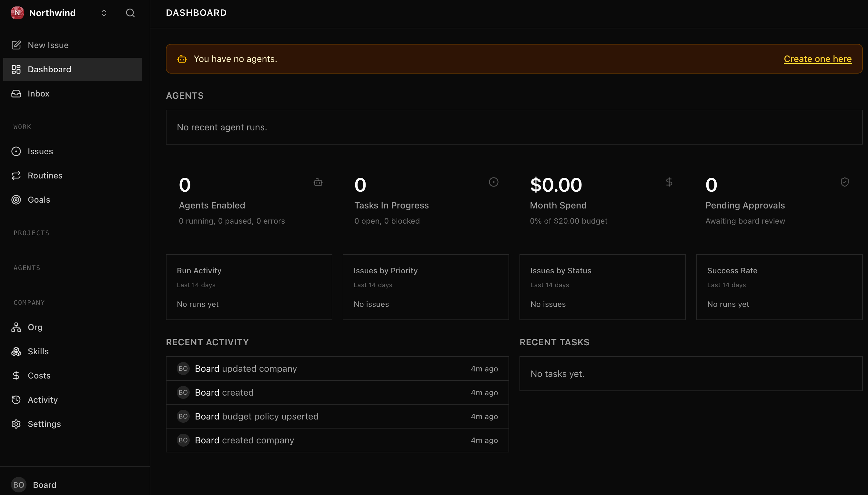Open Goals in the sidebar

[72, 199]
